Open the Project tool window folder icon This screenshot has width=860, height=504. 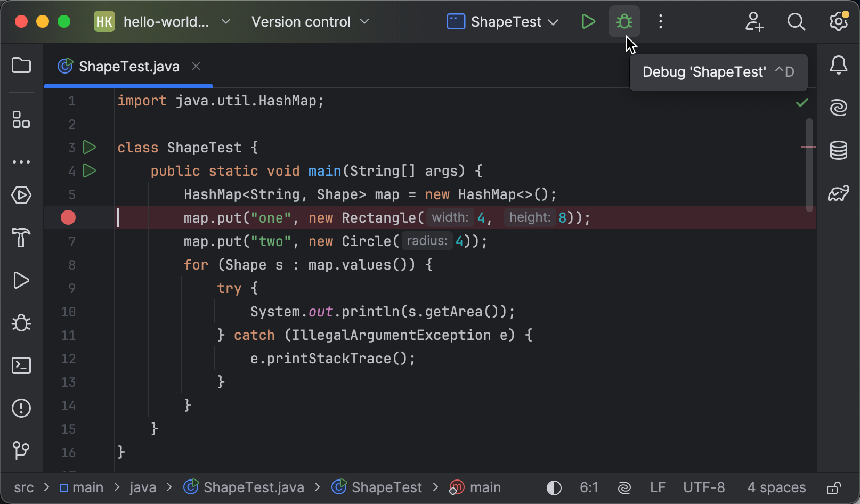21,65
